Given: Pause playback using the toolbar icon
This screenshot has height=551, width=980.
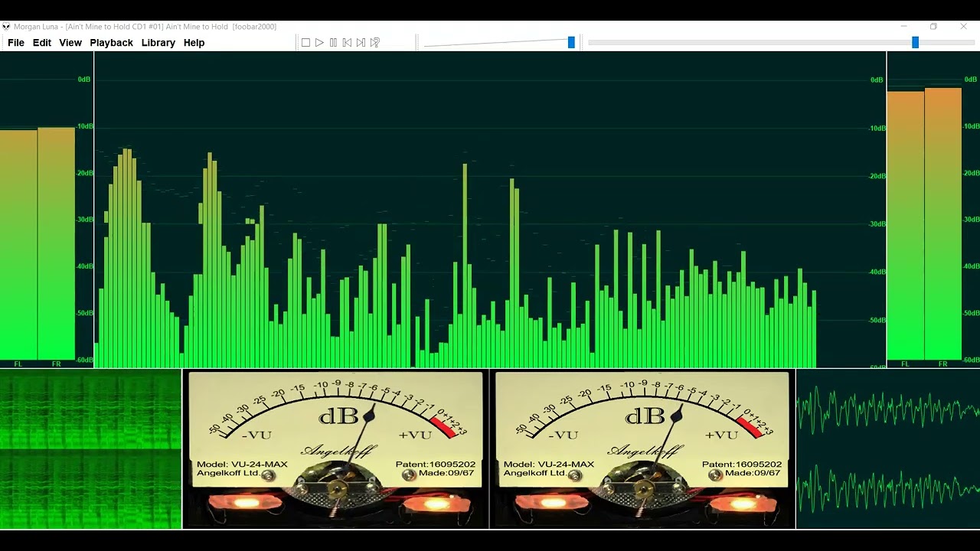Looking at the screenshot, I should 333,43.
